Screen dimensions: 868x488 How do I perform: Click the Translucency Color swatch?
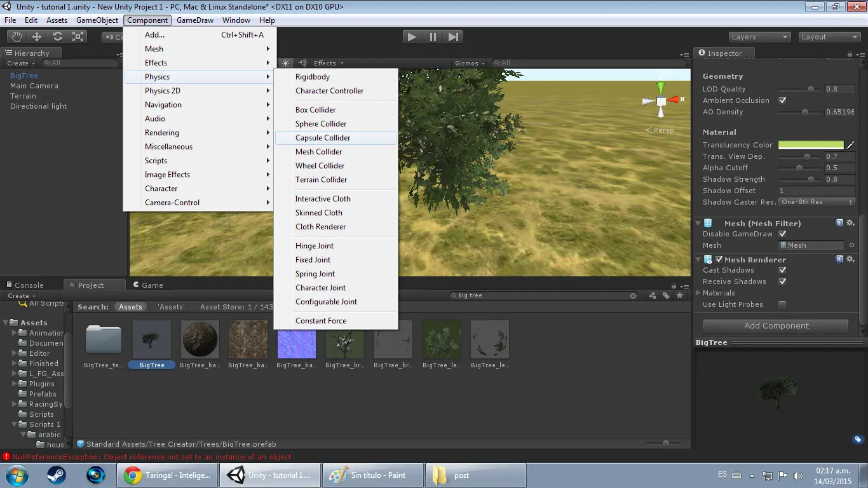(811, 145)
